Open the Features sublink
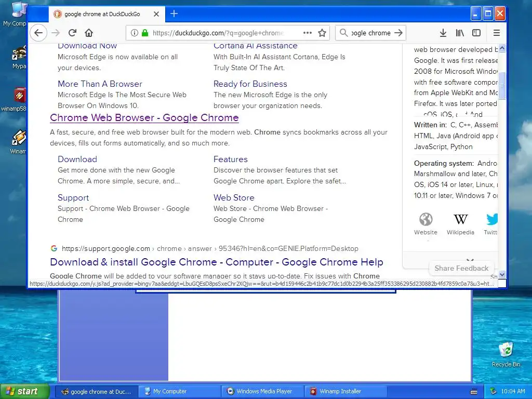This screenshot has width=532, height=399. coord(230,159)
